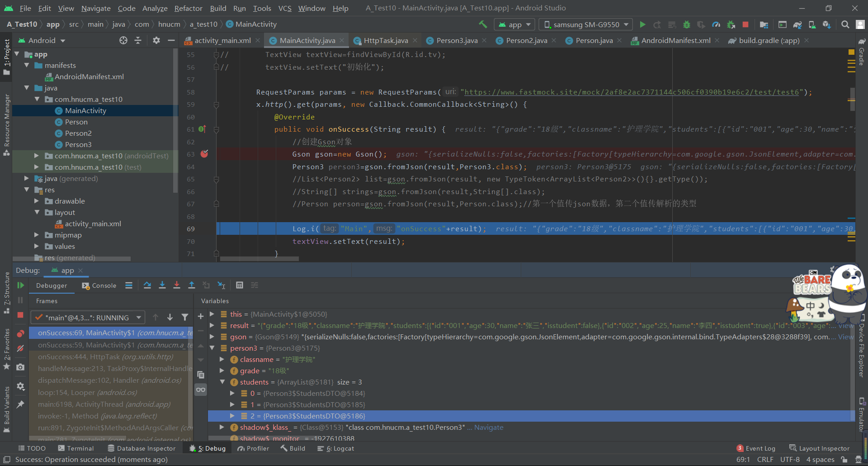Click the Run to Cursor icon

pyautogui.click(x=221, y=285)
